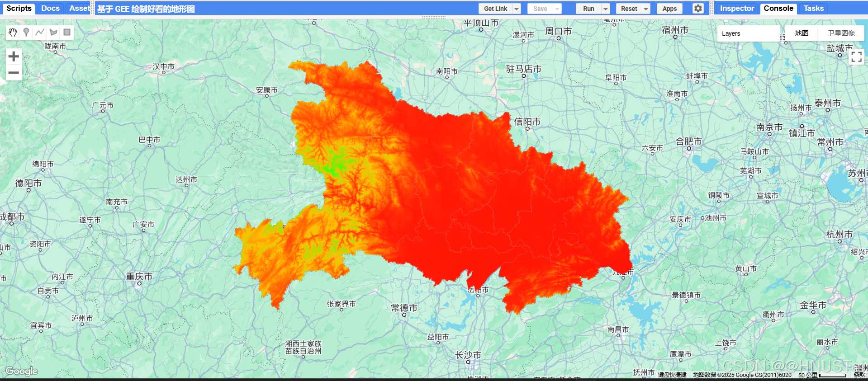Click the 上饶市 city label
This screenshot has height=381, width=868.
coord(726,343)
